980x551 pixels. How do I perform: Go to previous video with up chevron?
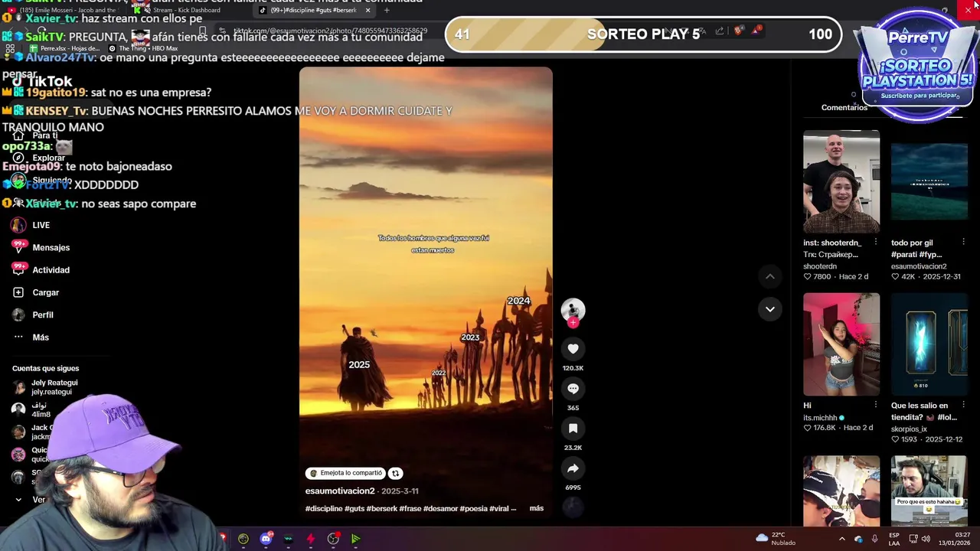tap(770, 276)
